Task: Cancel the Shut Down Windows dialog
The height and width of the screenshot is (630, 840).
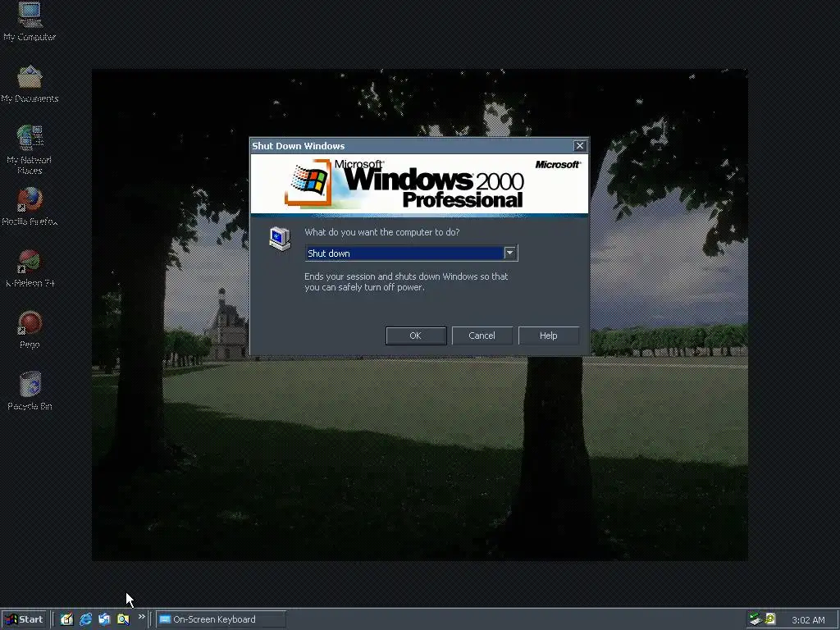Action: click(482, 336)
